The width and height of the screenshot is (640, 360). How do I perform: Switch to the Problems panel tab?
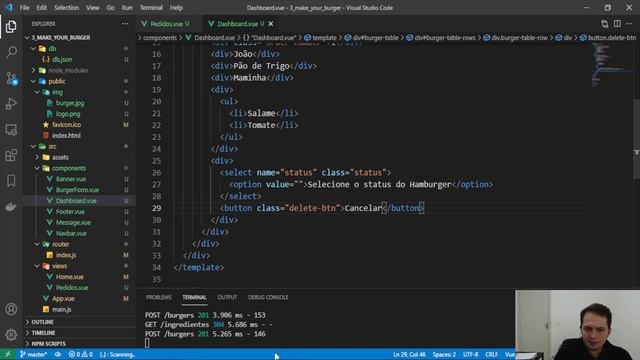pyautogui.click(x=158, y=297)
